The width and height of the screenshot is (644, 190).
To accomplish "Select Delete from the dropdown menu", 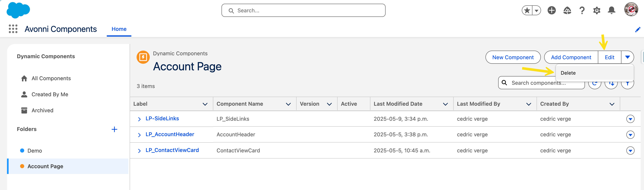I will (568, 73).
